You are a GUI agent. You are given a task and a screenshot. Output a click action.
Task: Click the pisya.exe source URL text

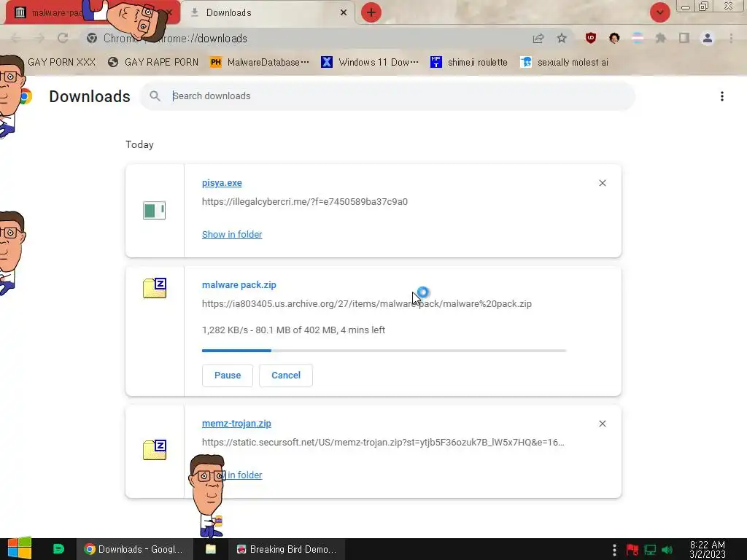click(x=305, y=202)
